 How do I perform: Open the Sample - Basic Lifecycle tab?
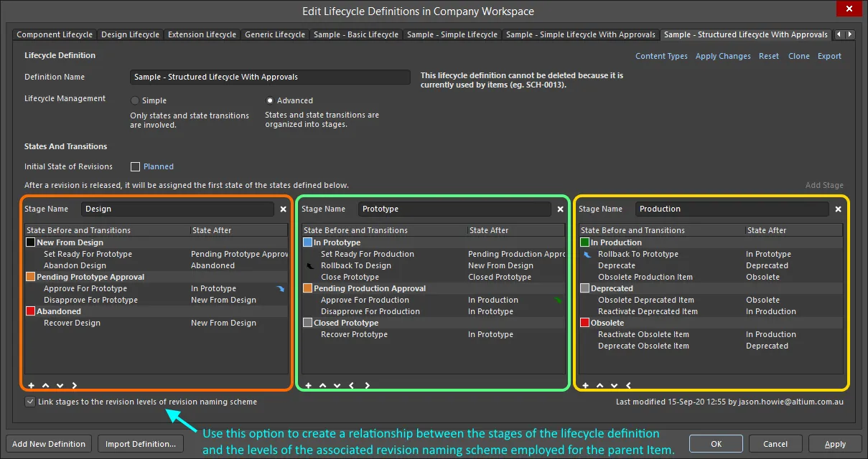coord(355,34)
